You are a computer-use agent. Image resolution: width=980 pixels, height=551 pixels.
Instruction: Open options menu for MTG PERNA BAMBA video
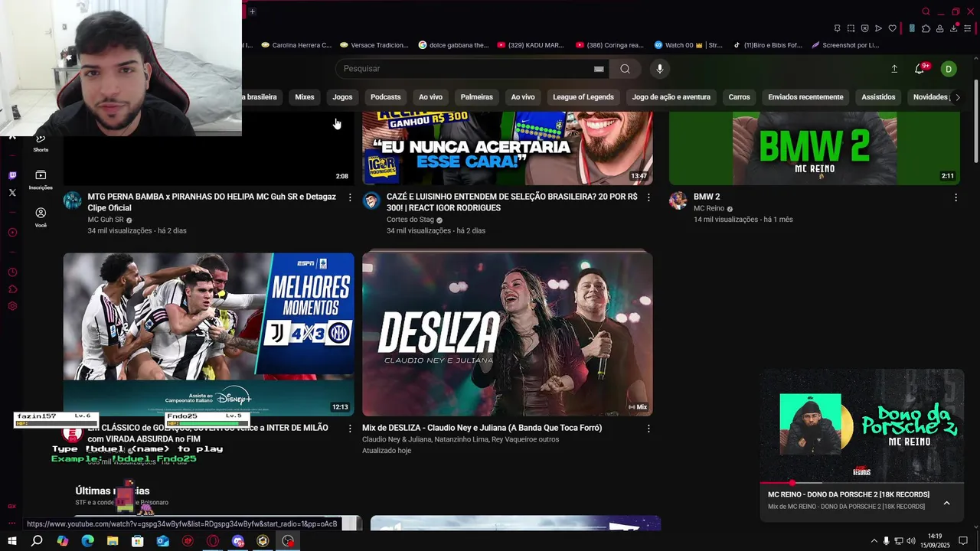click(x=350, y=197)
